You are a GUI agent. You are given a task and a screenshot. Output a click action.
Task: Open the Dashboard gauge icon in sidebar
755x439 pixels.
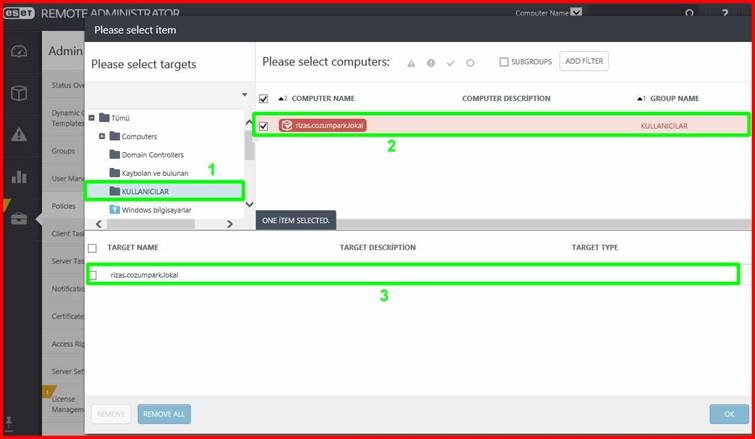click(x=19, y=51)
